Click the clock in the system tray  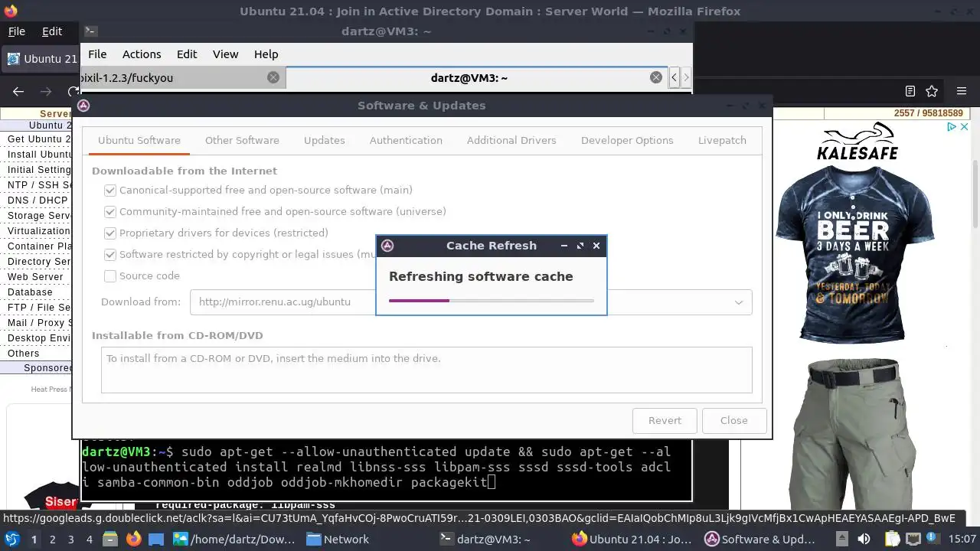962,540
